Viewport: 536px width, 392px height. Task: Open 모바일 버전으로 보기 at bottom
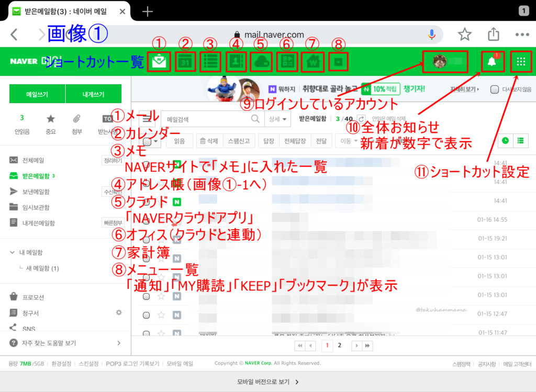click(268, 382)
